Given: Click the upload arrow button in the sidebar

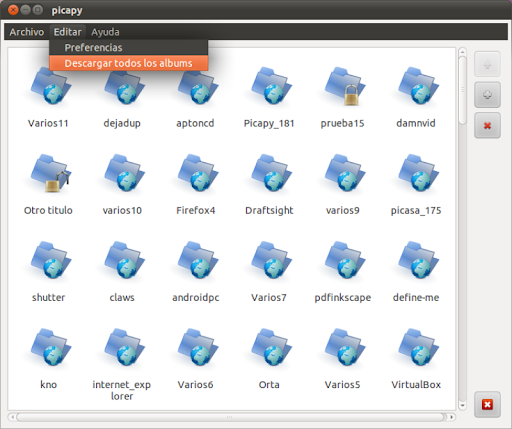Looking at the screenshot, I should [x=487, y=64].
